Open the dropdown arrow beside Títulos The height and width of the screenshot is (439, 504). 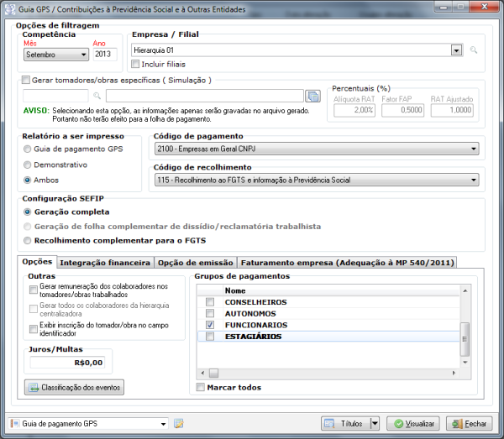pyautogui.click(x=375, y=423)
